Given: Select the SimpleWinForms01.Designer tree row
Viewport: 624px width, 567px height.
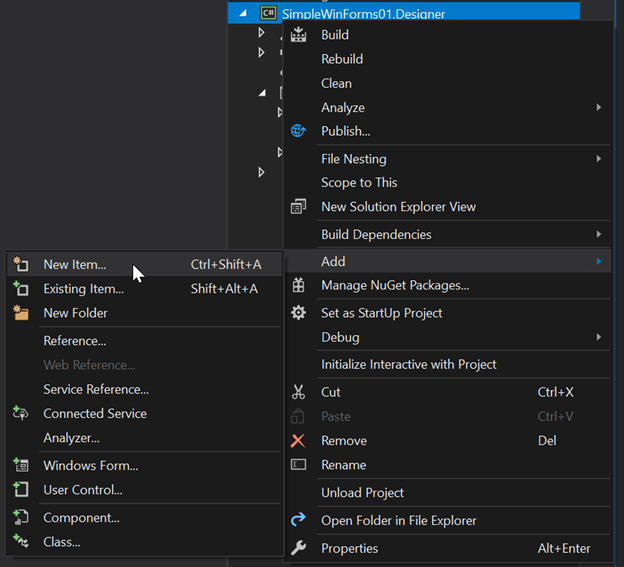Looking at the screenshot, I should point(404,13).
